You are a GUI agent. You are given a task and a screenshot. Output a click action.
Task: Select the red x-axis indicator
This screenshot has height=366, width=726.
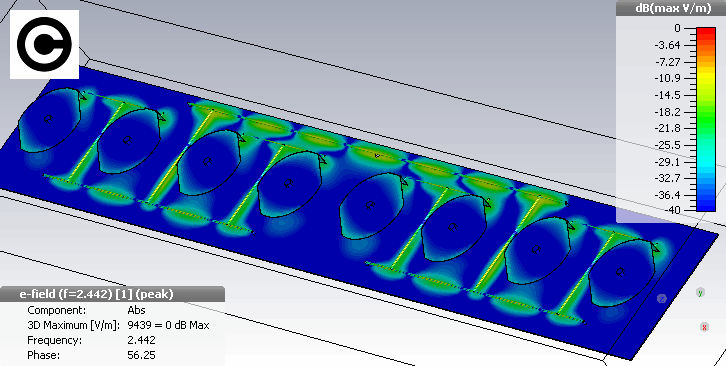pos(704,327)
